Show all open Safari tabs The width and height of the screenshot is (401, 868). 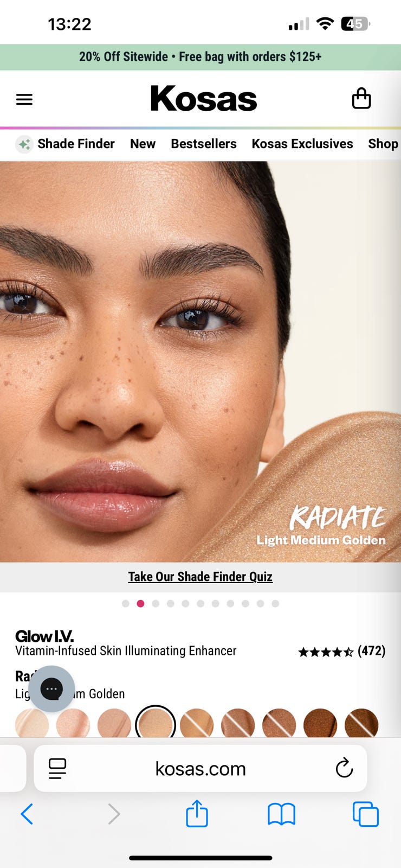click(x=366, y=814)
